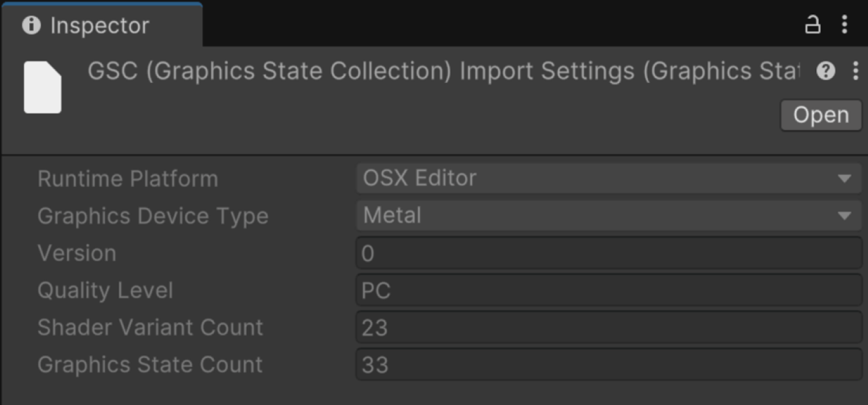Click the Open button
The image size is (868, 405).
tap(821, 115)
